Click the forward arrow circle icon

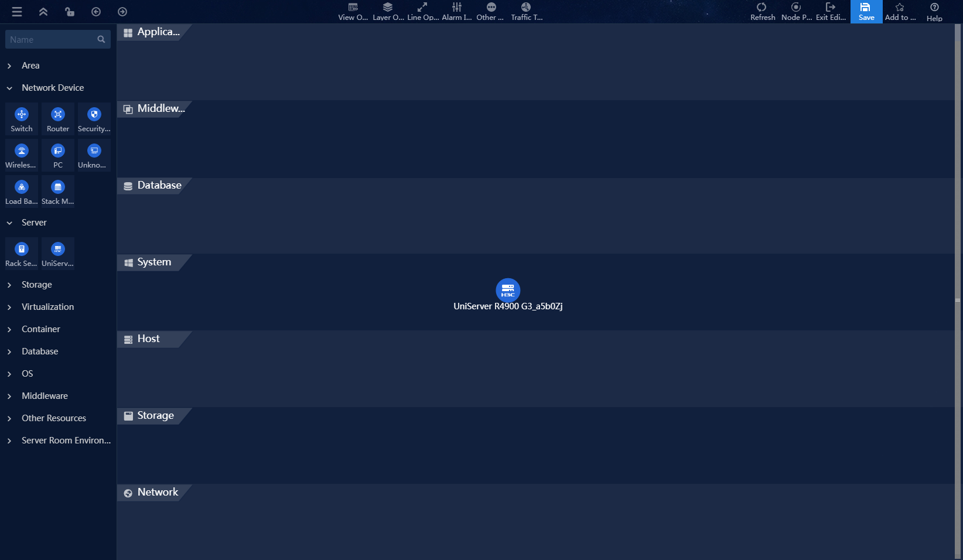(x=122, y=12)
